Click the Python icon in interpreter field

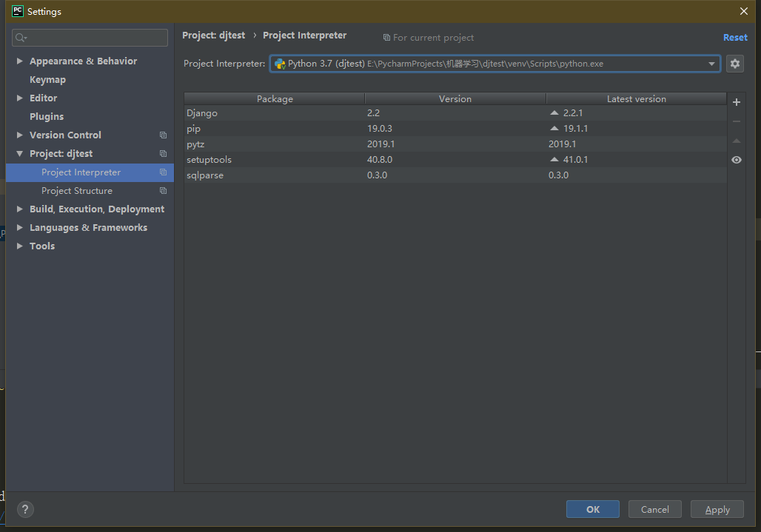(280, 64)
